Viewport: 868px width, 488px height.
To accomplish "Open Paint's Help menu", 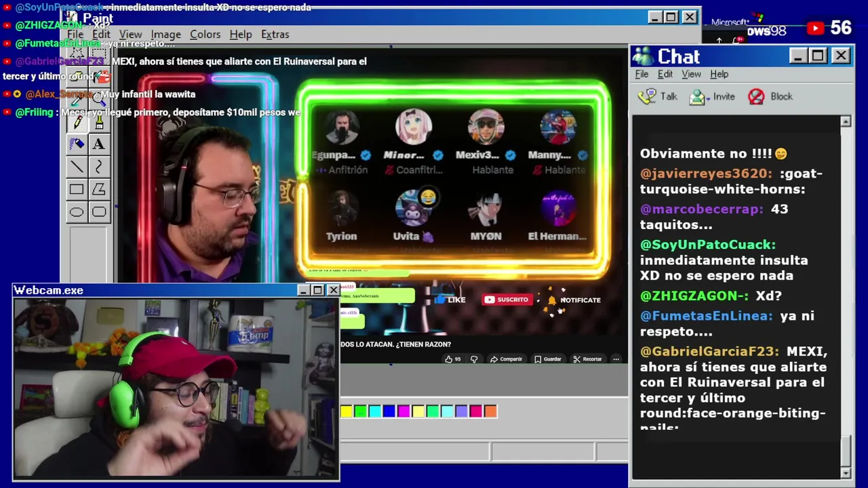I will tap(240, 35).
